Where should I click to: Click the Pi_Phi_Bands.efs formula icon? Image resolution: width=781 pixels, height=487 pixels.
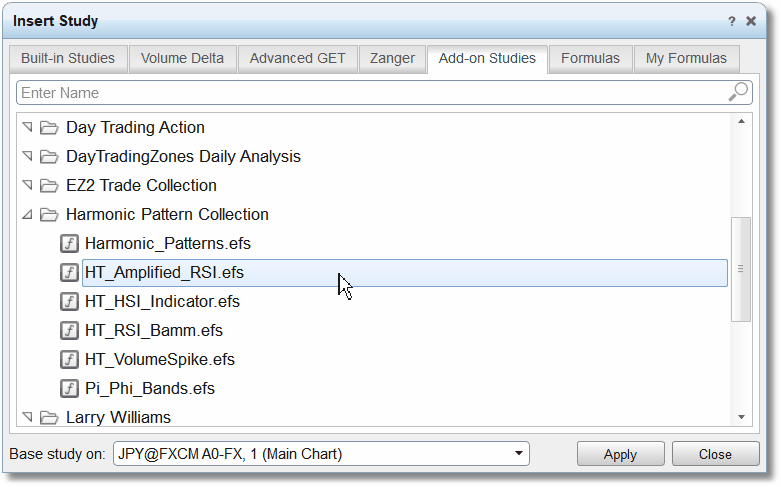69,388
